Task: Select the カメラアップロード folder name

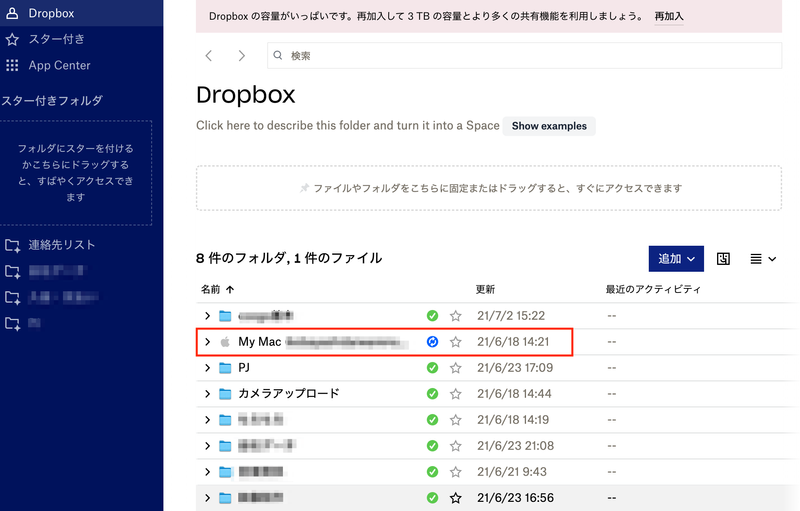Action: [x=289, y=394]
